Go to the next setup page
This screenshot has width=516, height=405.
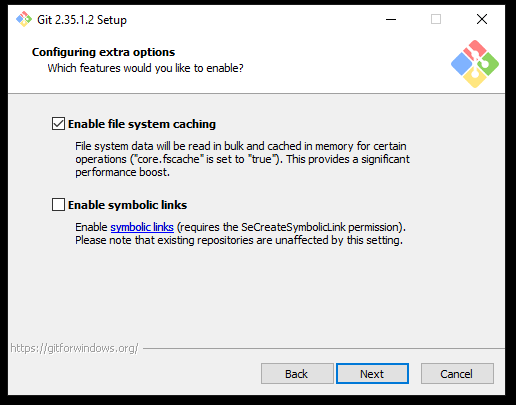[x=372, y=374]
